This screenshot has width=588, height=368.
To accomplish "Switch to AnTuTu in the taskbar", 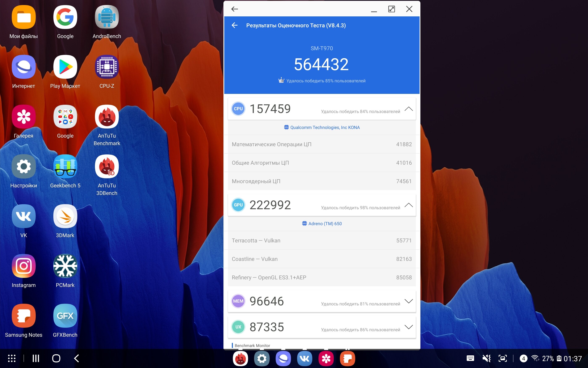I will [x=240, y=359].
